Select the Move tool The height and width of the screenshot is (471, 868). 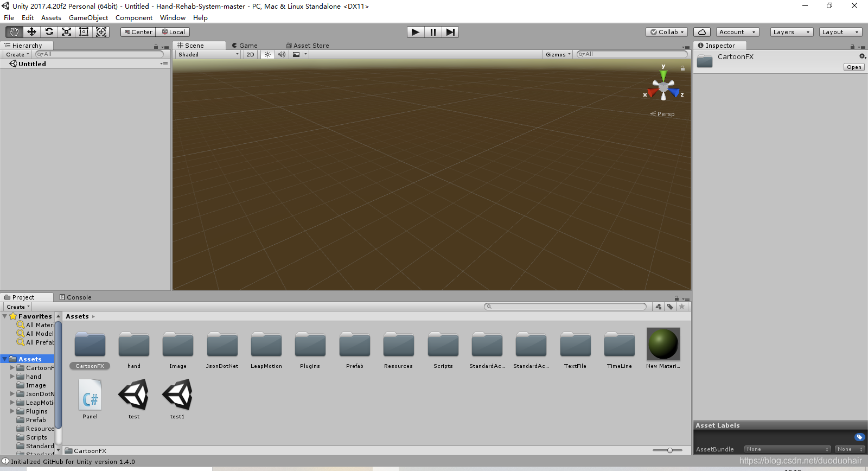[x=31, y=32]
